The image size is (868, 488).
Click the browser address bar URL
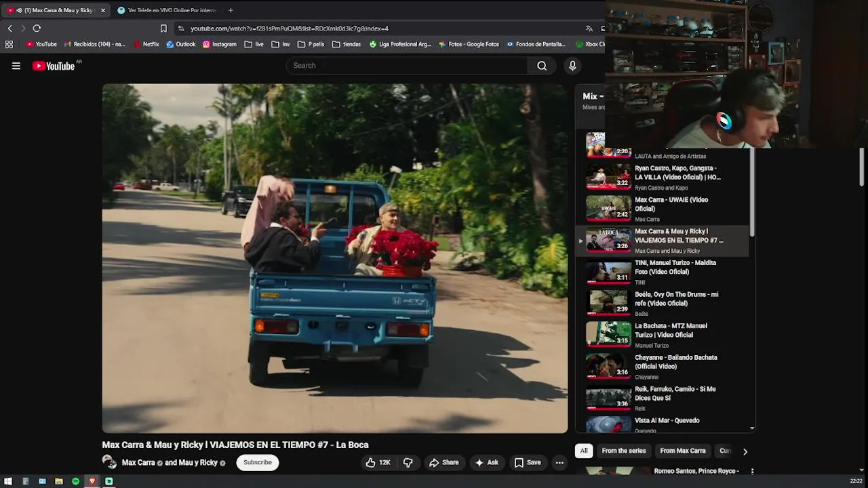290,28
